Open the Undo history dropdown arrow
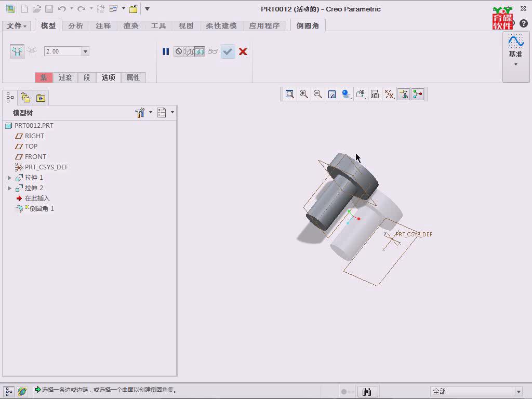 click(x=72, y=8)
